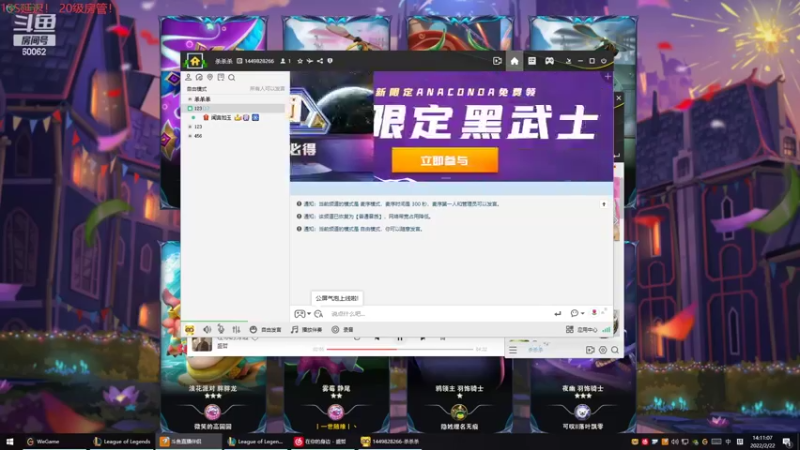Open the video playback icon in title bar
This screenshot has height=450, width=800.
(x=497, y=61)
